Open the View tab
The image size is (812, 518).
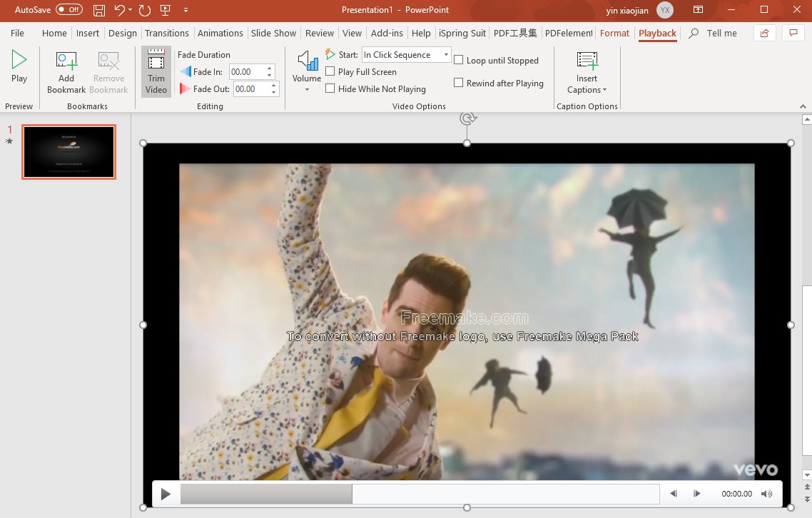(x=352, y=33)
